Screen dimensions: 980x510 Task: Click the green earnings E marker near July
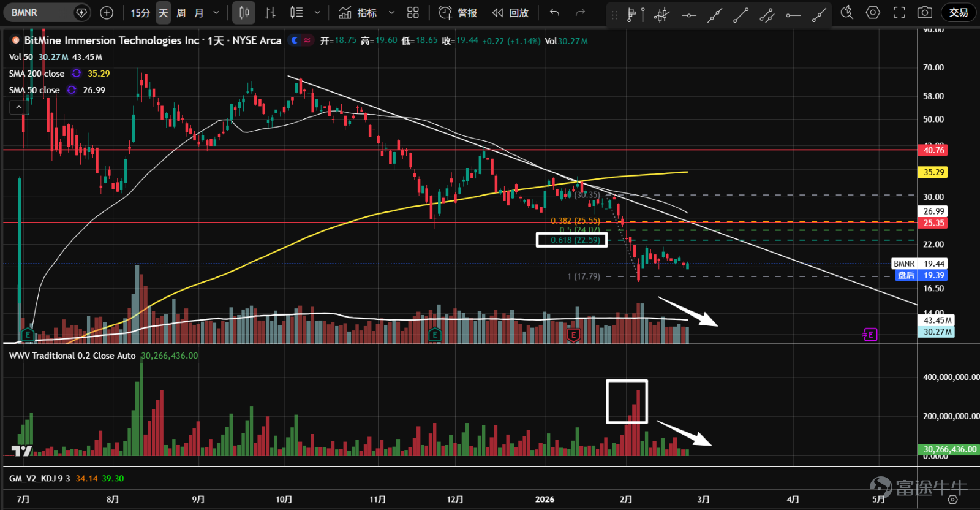pyautogui.click(x=28, y=334)
